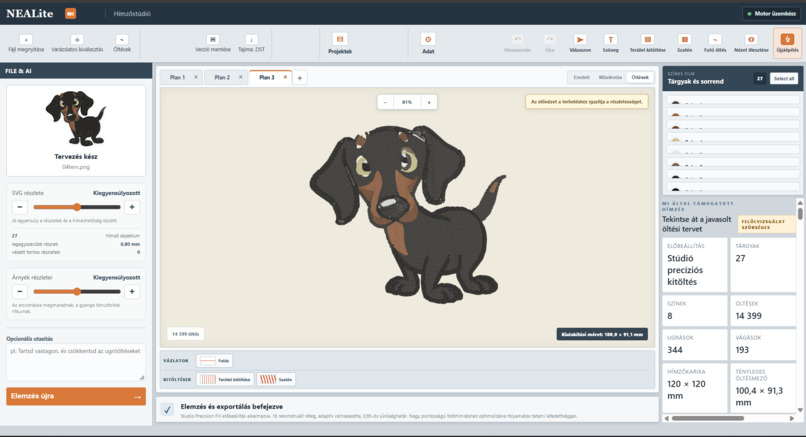Show the Eredeti view mode

[581, 77]
